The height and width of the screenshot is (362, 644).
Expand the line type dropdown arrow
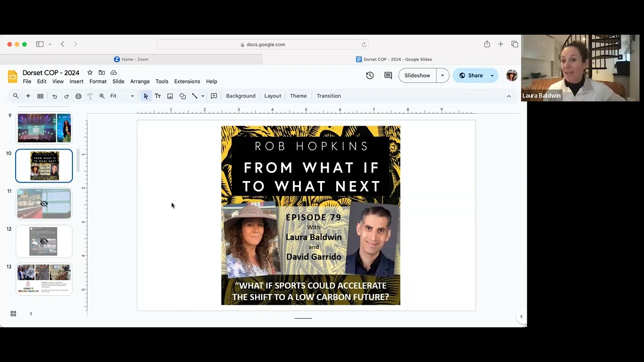pyautogui.click(x=203, y=96)
